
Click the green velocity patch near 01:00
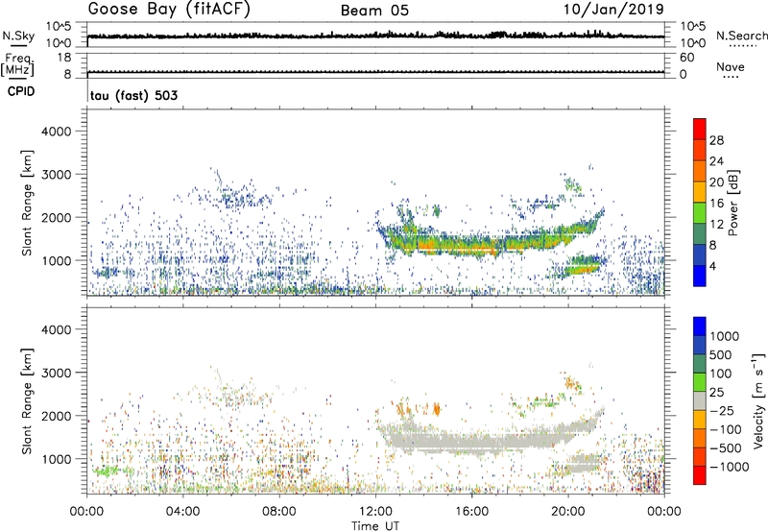tap(107, 472)
